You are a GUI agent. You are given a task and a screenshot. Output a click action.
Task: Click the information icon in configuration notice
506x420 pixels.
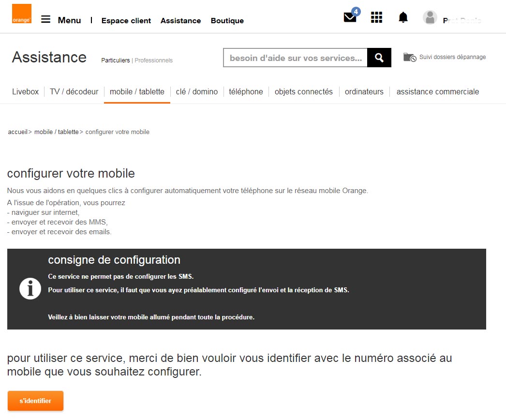30,288
